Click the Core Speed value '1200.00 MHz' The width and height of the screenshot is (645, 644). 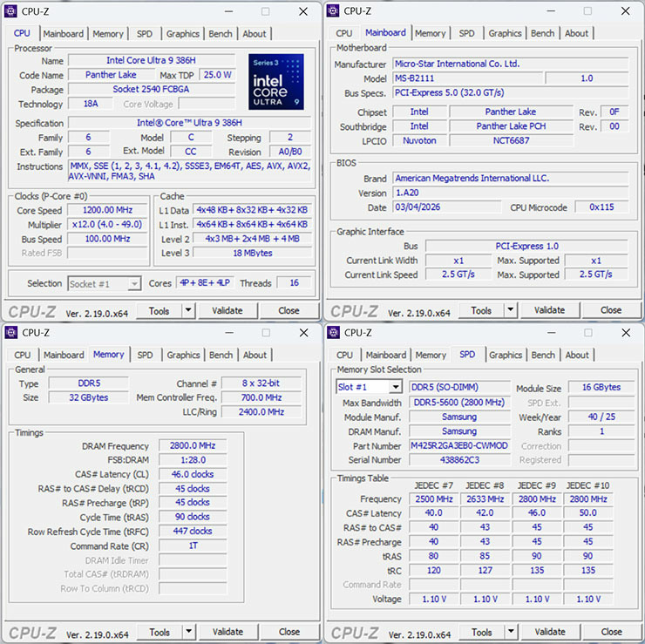(108, 210)
